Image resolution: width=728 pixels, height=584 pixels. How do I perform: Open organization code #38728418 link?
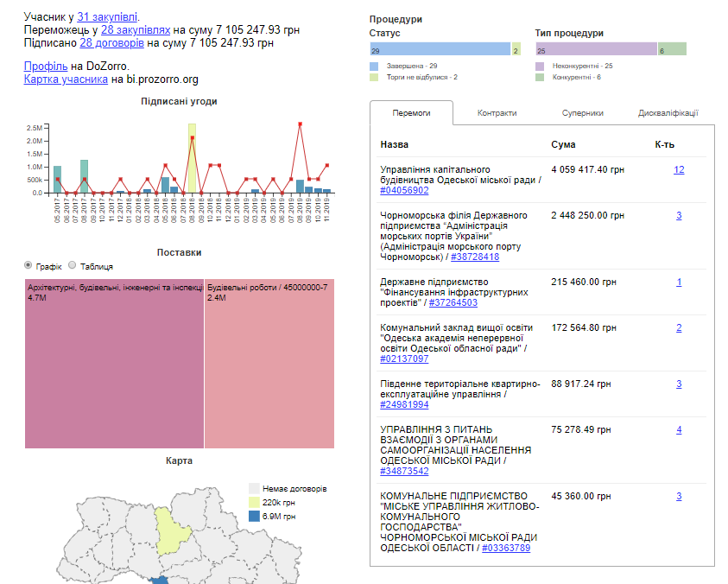[x=474, y=257]
